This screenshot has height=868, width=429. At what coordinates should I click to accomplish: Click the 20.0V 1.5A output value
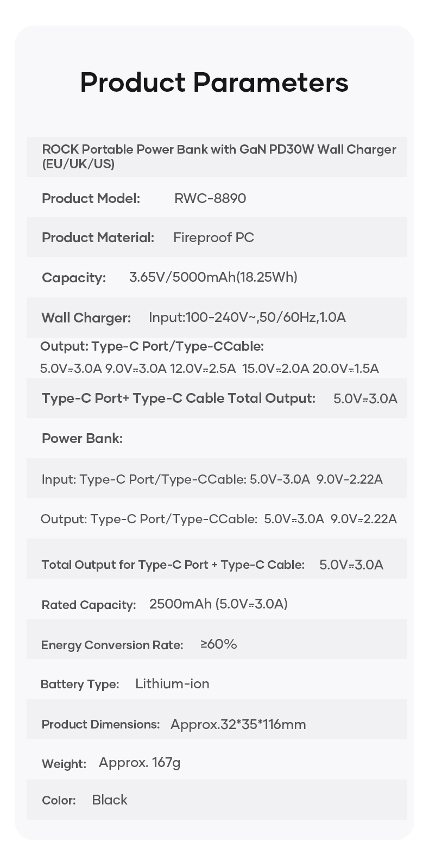(x=345, y=369)
